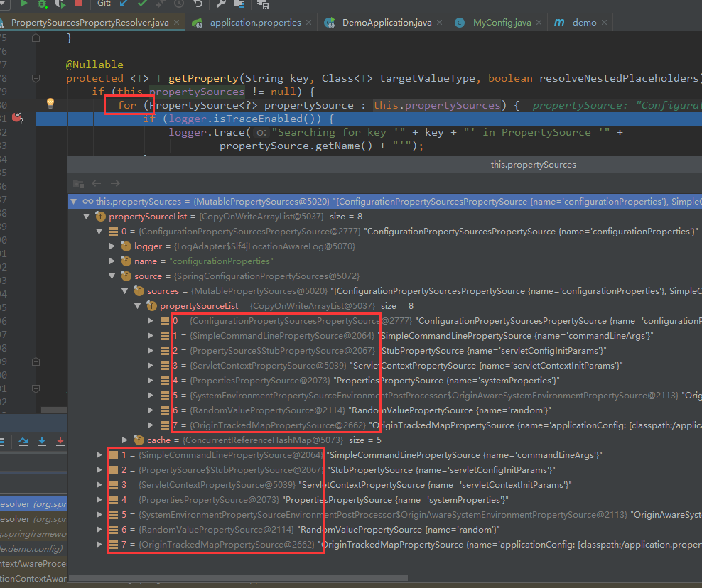Click Step Into blue down arrow
The image size is (702, 588).
pyautogui.click(x=42, y=442)
